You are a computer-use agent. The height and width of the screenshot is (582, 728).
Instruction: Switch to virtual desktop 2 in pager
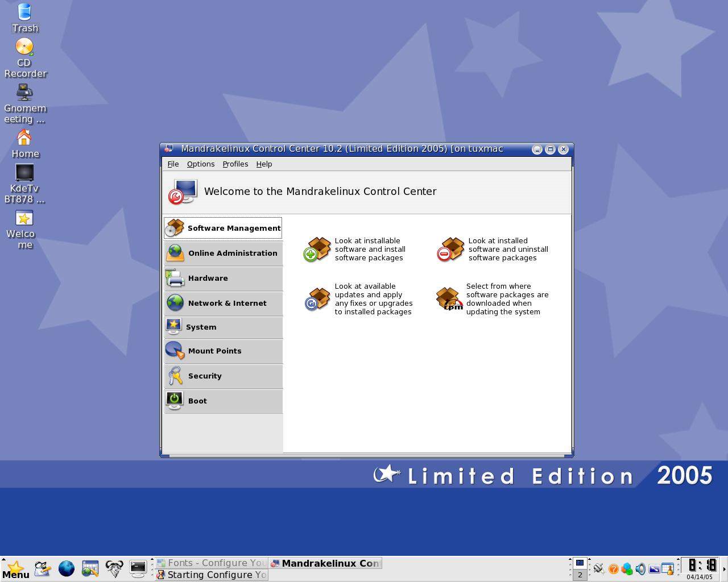(x=580, y=575)
